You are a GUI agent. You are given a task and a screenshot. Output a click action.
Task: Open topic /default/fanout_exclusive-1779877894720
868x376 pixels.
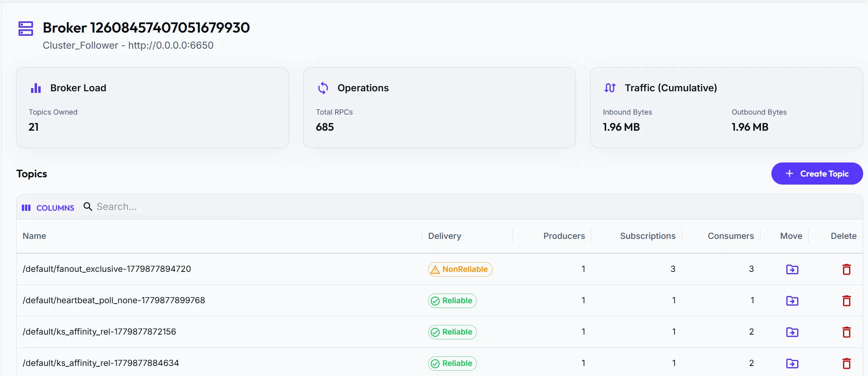pos(107,269)
